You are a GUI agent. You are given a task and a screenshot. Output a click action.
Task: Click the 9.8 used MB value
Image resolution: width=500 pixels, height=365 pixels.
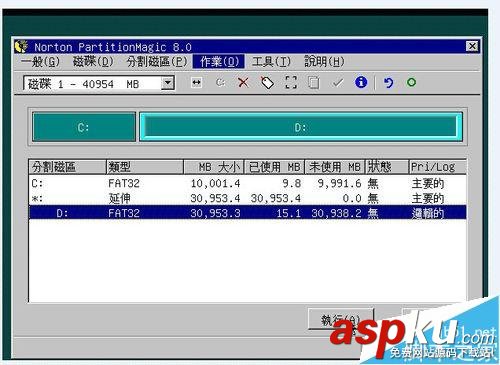(x=292, y=183)
